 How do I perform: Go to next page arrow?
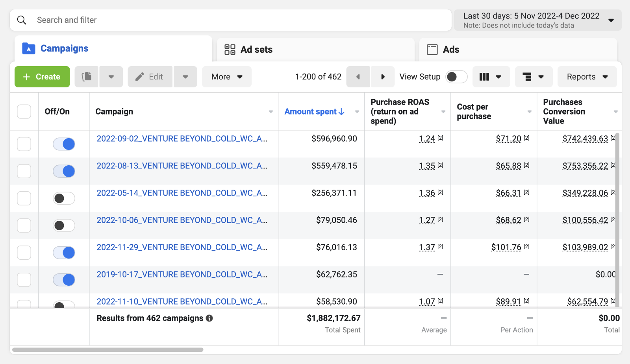pyautogui.click(x=382, y=77)
